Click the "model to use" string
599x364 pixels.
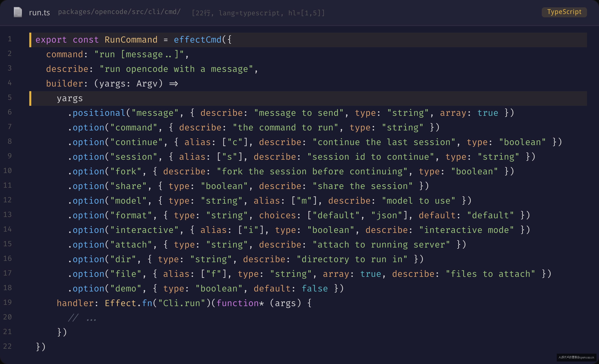click(x=418, y=201)
